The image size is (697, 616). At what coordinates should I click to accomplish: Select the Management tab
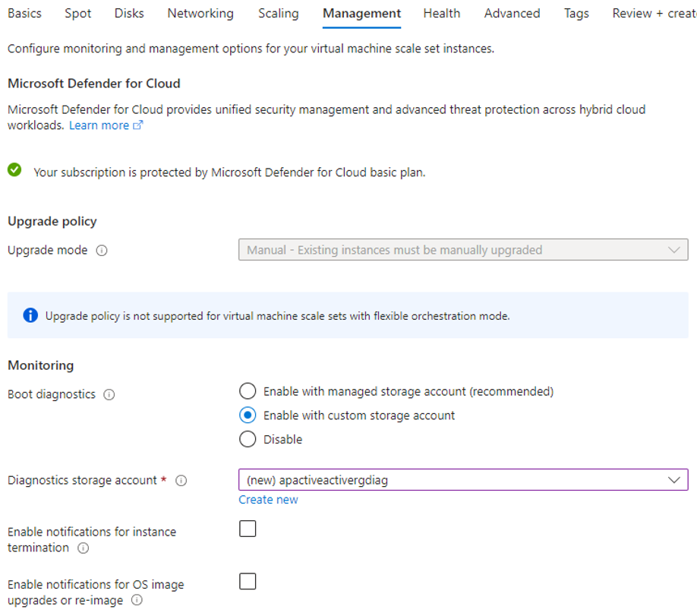(362, 14)
